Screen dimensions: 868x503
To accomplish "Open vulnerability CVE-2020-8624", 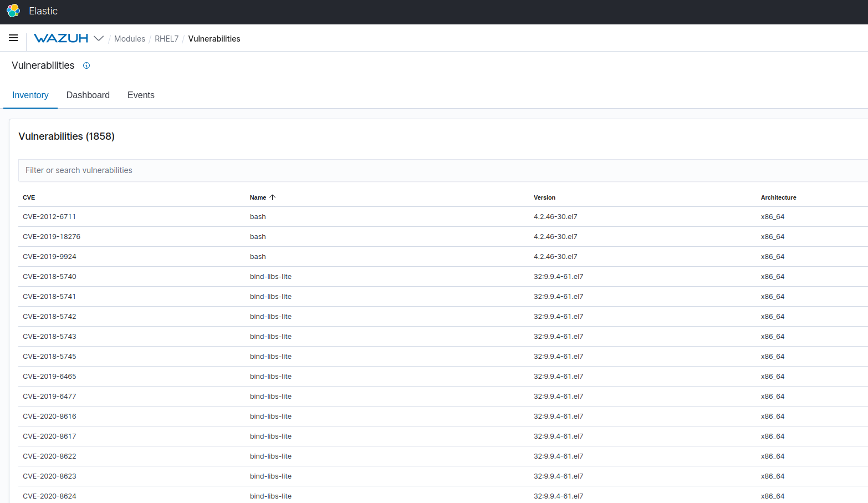I will [49, 496].
